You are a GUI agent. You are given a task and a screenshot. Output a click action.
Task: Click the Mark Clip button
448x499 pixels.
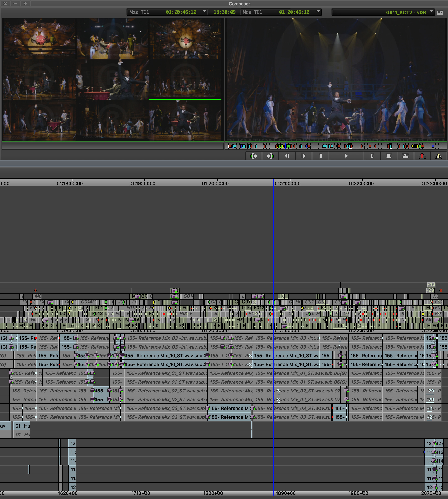pyautogui.click(x=389, y=156)
